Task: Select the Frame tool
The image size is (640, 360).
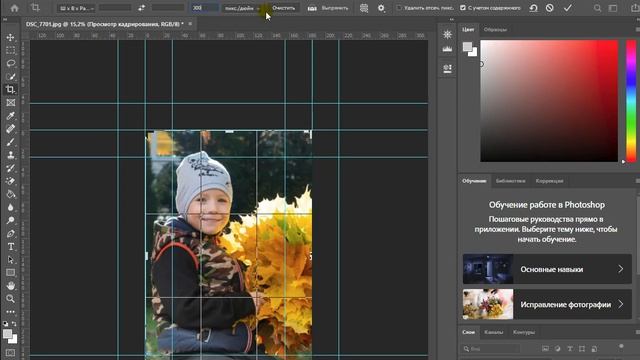Action: tap(11, 102)
